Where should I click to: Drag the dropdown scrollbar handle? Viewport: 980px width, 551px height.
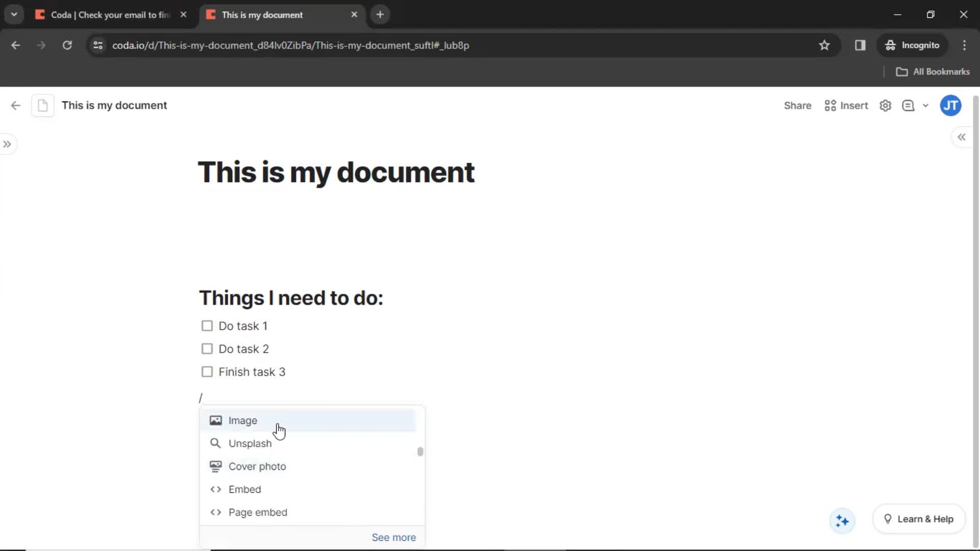tap(420, 452)
